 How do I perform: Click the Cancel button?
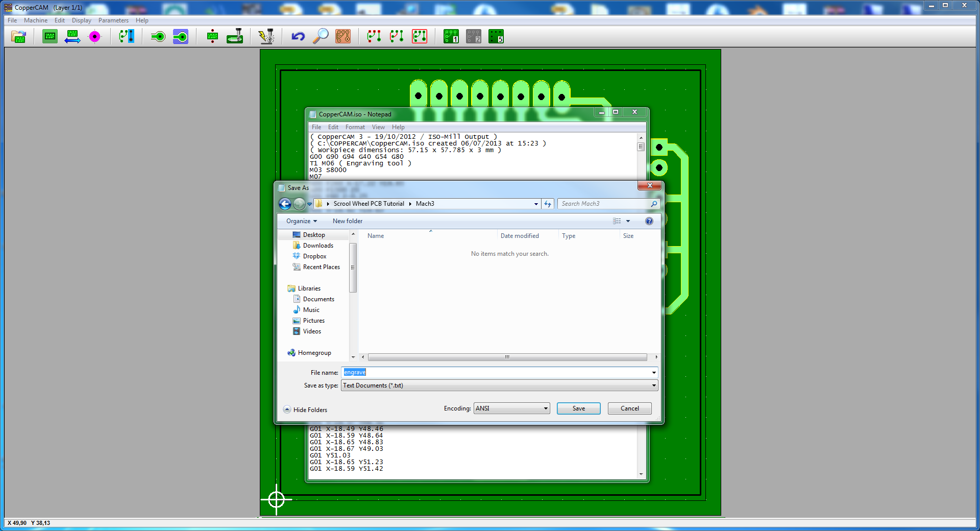(x=629, y=408)
